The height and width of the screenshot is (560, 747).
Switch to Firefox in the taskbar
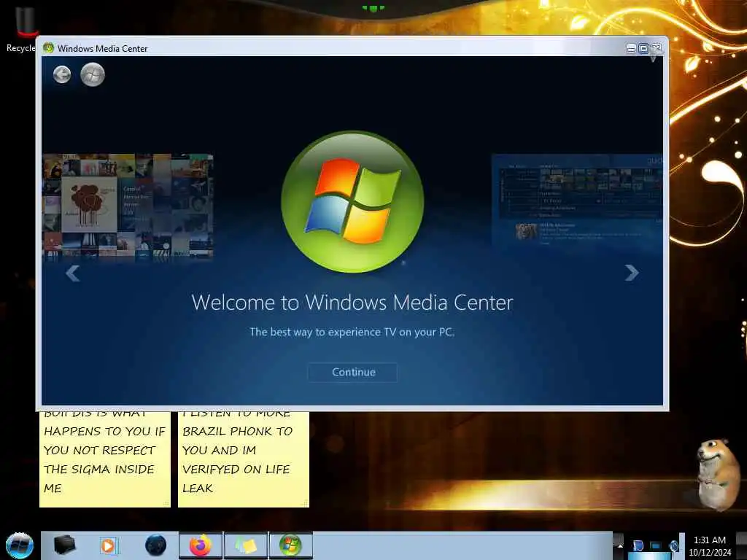pyautogui.click(x=201, y=545)
